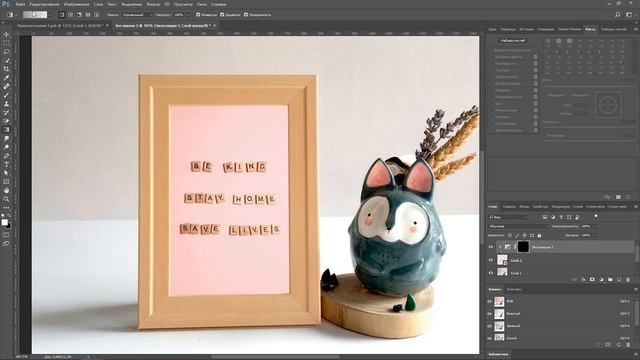640x360 pixels.
Task: Click the add layer mask icon
Action: pyautogui.click(x=592, y=280)
